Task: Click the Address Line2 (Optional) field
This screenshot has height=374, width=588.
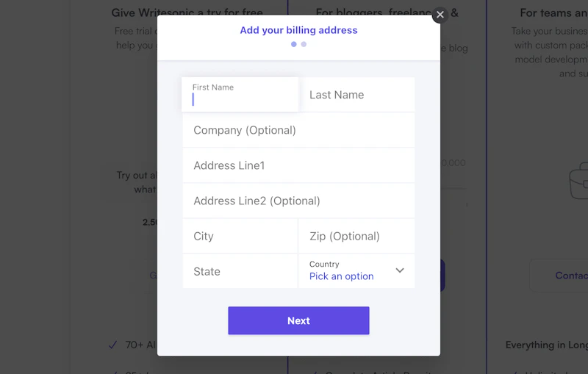Action: [x=298, y=201]
